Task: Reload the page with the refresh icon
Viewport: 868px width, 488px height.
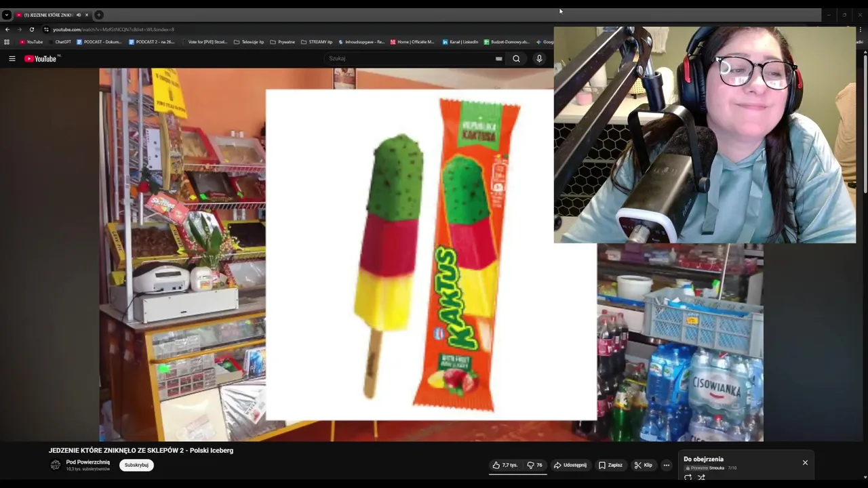Action: click(x=31, y=30)
